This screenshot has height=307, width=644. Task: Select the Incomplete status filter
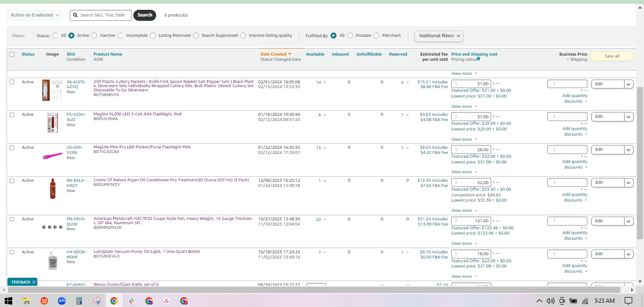(x=121, y=35)
